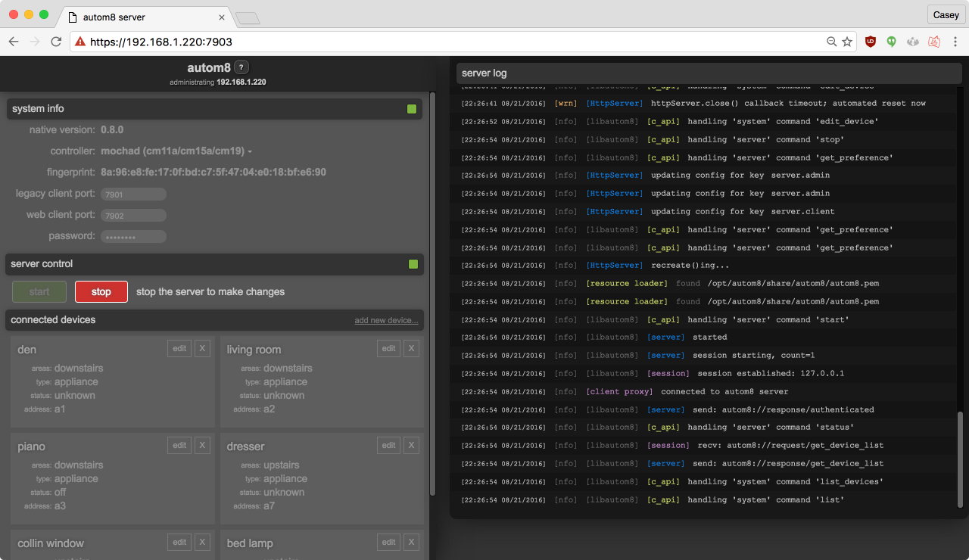Remove the bed lamp device with X
Screen dimensions: 969x560
[x=411, y=542]
